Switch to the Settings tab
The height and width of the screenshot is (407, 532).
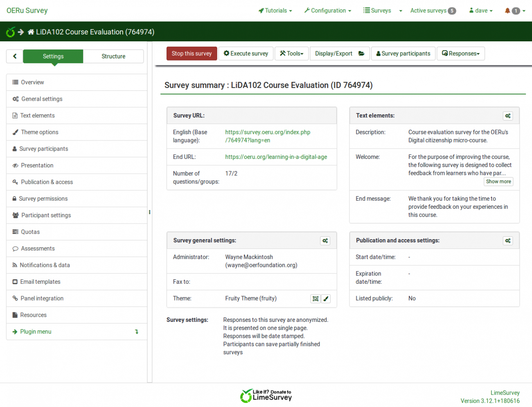coord(53,56)
